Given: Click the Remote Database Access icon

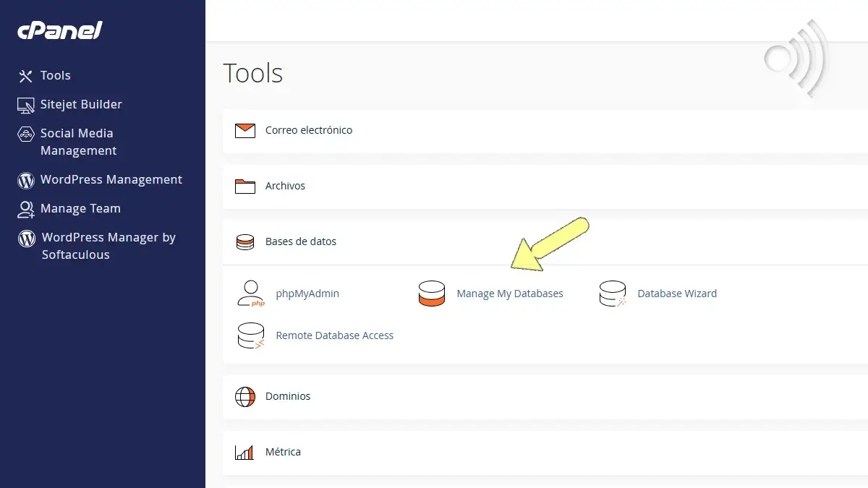Looking at the screenshot, I should pos(251,335).
